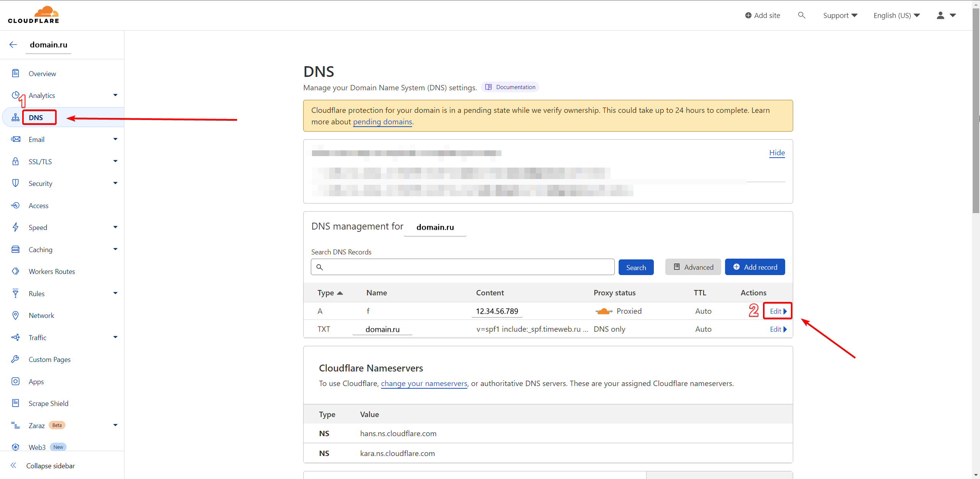Screen dimensions: 980x479
Task: Go to Custom Pages in sidebar
Action: (49, 359)
